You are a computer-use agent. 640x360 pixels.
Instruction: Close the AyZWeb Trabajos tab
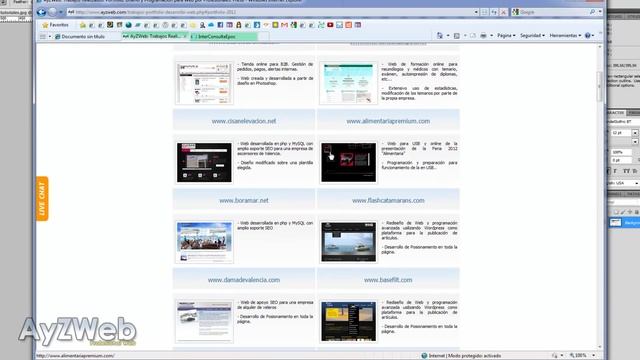185,36
